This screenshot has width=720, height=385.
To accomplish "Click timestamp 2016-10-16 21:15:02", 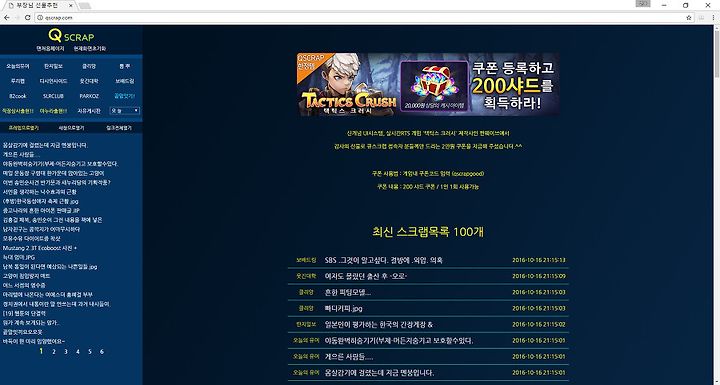I will 539,325.
